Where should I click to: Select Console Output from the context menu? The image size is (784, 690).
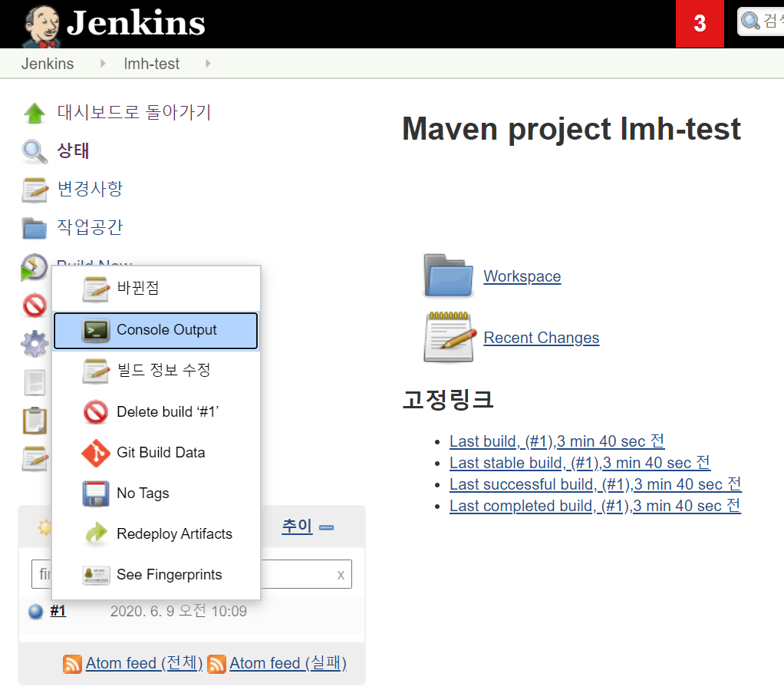(x=156, y=330)
